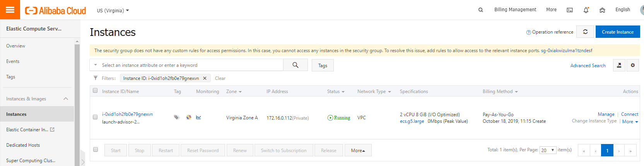Click the Create Instance button

pos(617,32)
